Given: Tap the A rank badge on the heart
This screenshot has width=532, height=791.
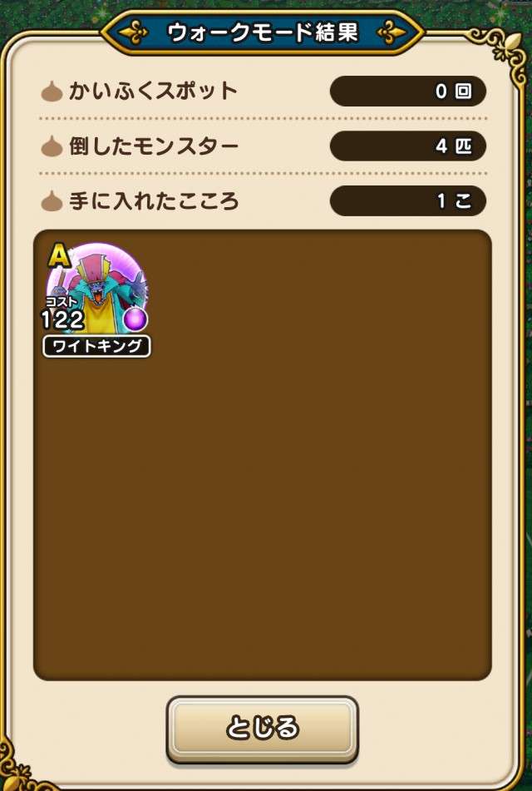Looking at the screenshot, I should 60,257.
